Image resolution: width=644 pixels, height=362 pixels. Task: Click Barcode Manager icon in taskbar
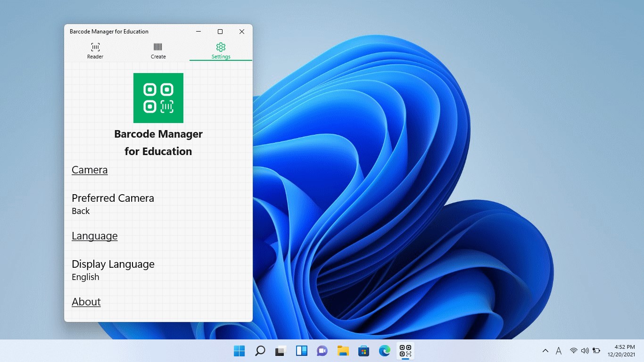click(405, 351)
